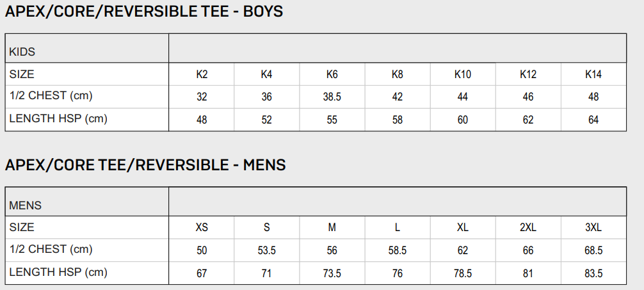
Task: Click the 1/2 CHEST (cm) label in mens table
Action: click(x=51, y=250)
